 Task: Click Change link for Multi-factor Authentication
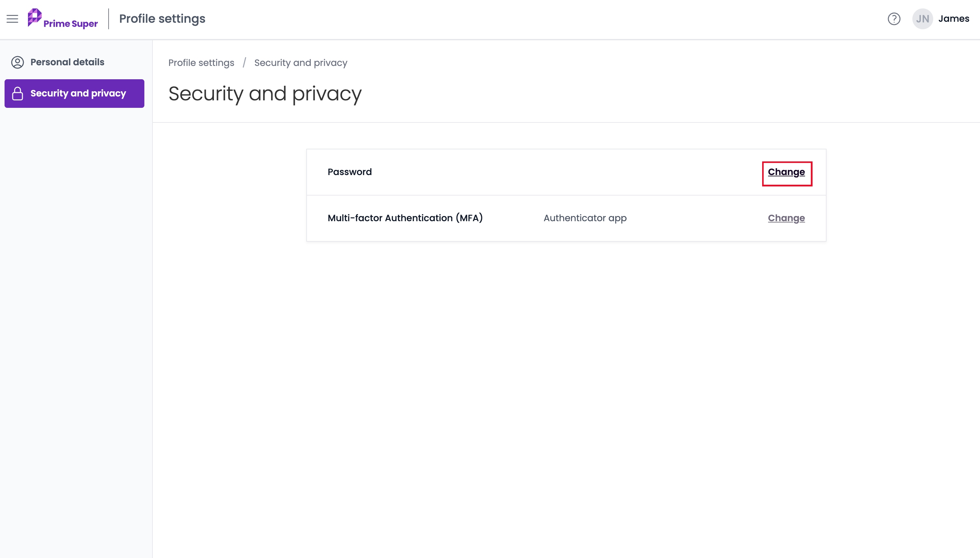tap(786, 218)
